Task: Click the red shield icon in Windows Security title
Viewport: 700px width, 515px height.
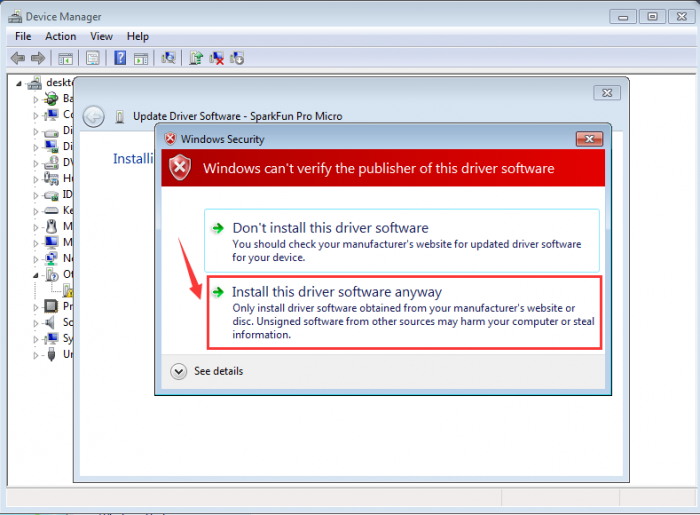Action: [x=170, y=139]
